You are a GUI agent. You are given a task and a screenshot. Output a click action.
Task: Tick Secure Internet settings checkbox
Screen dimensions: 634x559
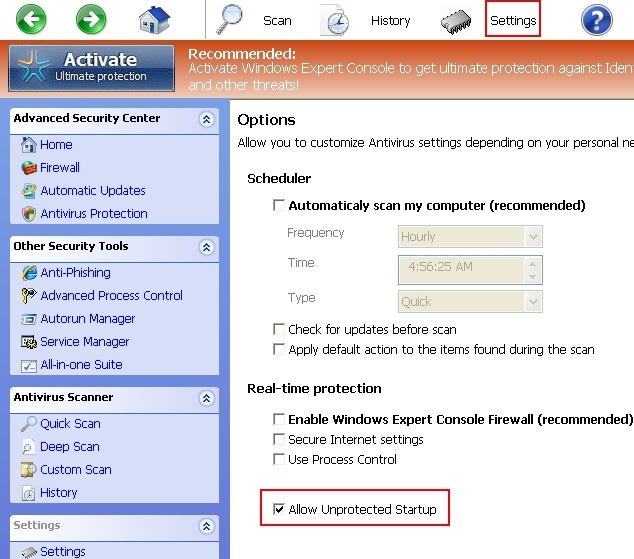pos(279,440)
